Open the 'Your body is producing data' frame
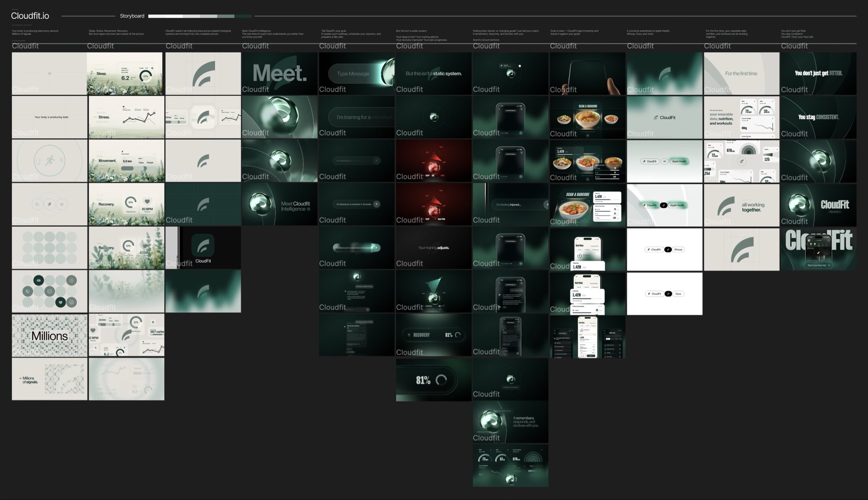868x500 pixels. (50, 117)
